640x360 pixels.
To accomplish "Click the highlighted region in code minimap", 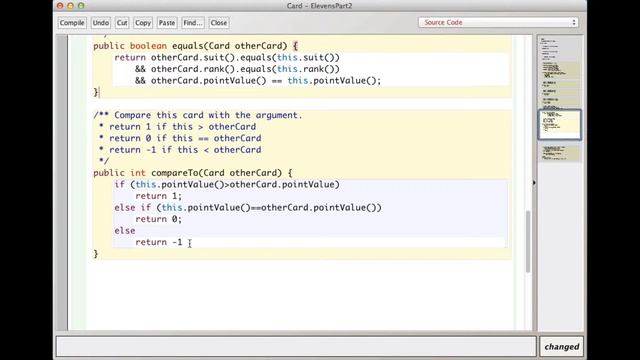I will click(560, 124).
